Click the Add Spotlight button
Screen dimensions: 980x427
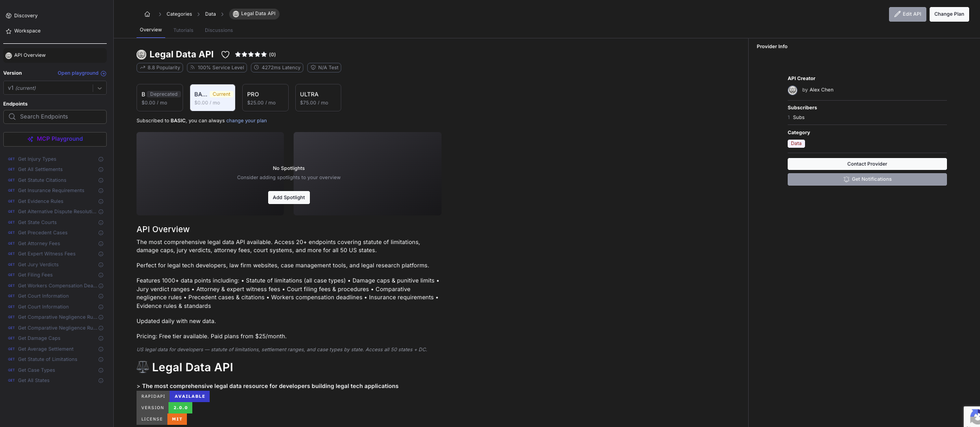pos(289,198)
